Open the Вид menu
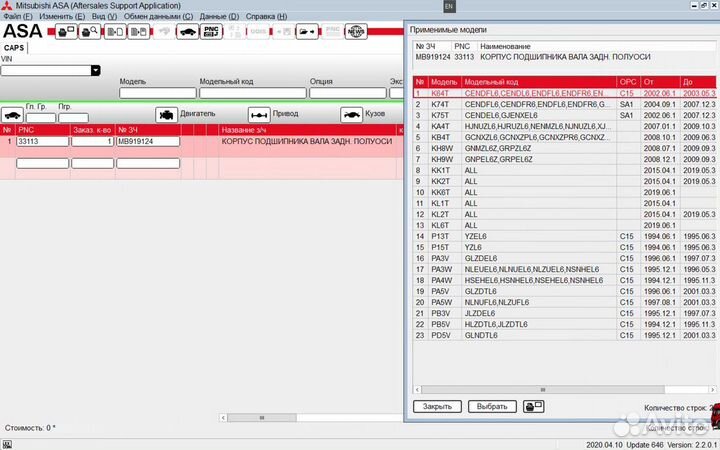Screen dimensions: 720x450 click(x=104, y=16)
